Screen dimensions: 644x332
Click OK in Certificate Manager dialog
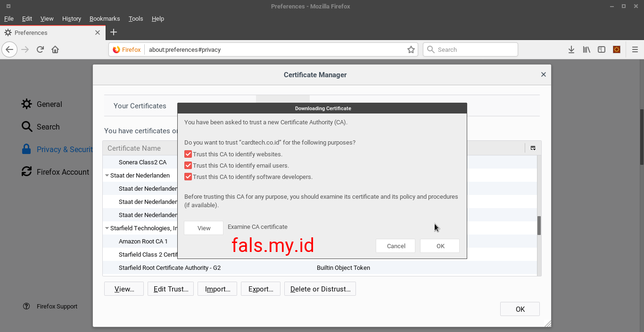coord(520,309)
